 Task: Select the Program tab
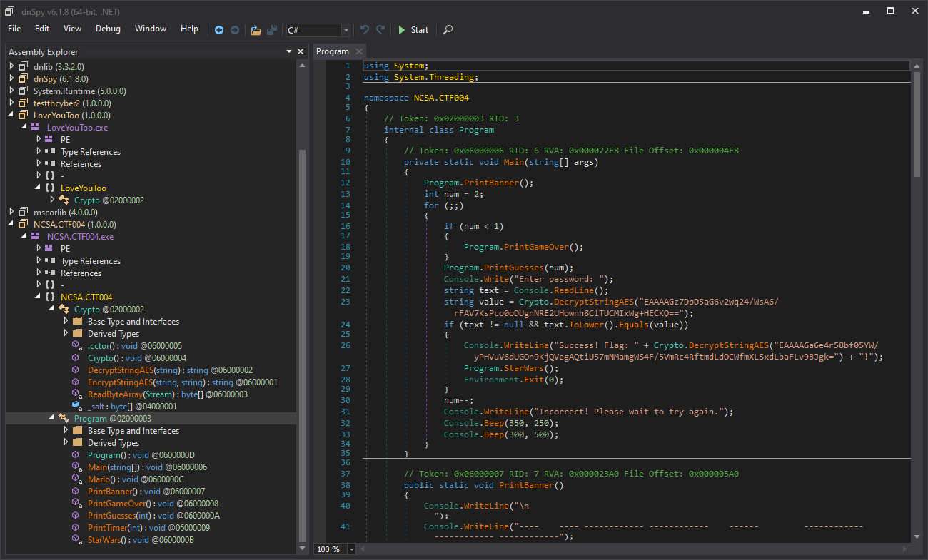[x=333, y=51]
